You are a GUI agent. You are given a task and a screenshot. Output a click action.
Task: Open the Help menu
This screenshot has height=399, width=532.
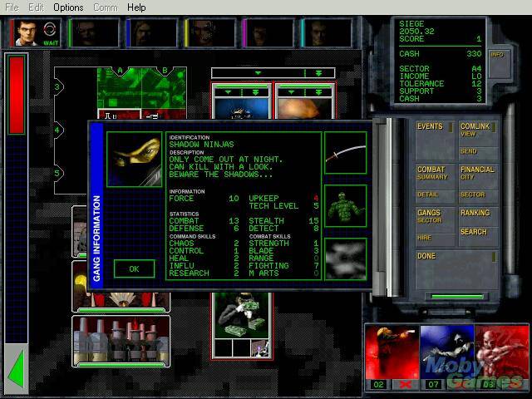pyautogui.click(x=136, y=7)
